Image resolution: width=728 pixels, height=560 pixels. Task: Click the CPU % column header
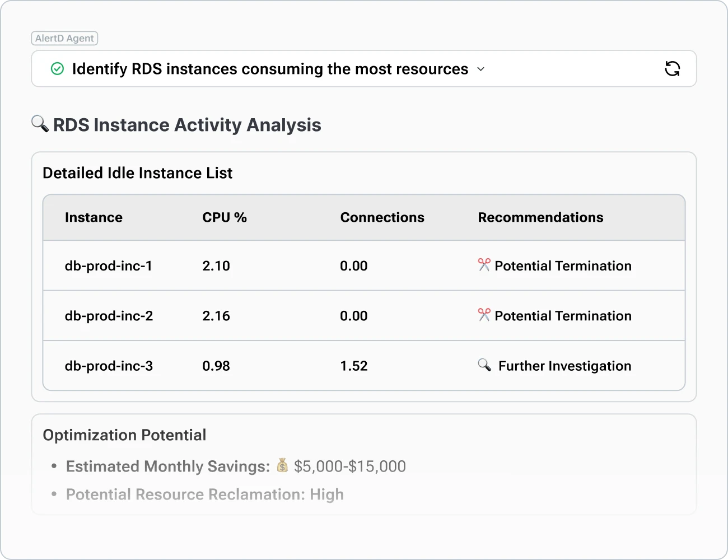pyautogui.click(x=225, y=217)
